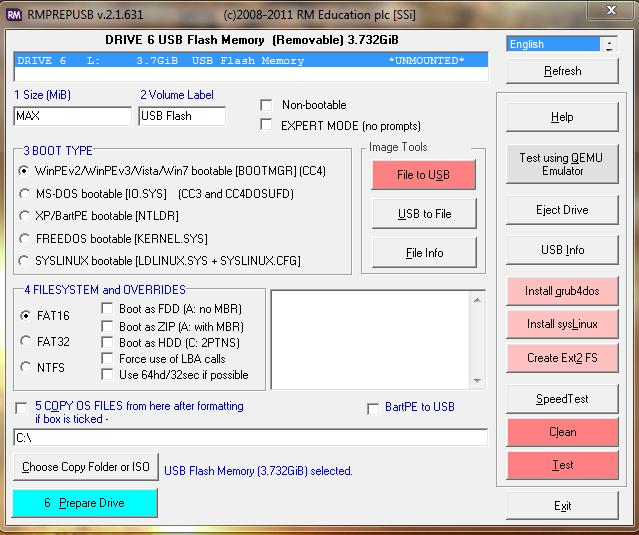
Task: Click Choose Copy Folder or ISO
Action: click(x=85, y=467)
